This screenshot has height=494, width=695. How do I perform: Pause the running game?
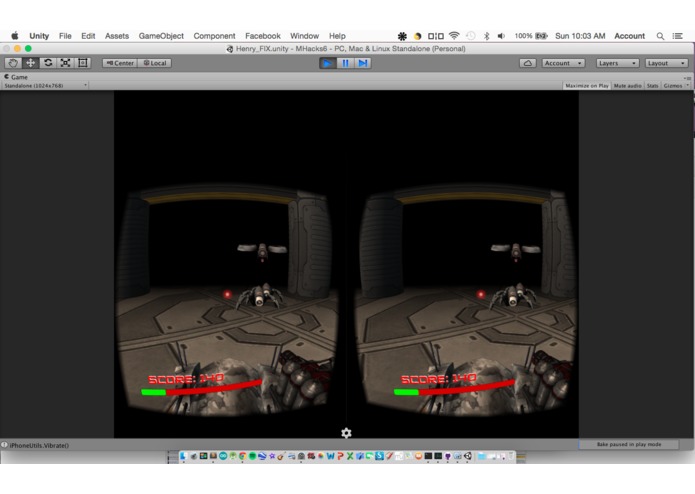click(x=345, y=63)
